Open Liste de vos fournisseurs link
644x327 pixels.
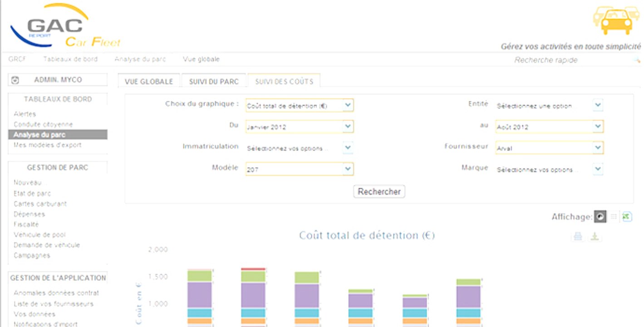tap(54, 304)
